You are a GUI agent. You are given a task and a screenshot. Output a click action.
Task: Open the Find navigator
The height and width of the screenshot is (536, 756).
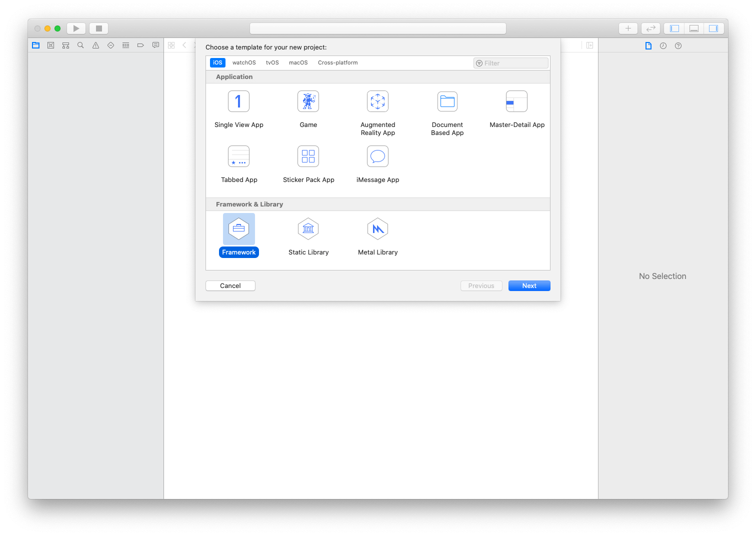pos(80,45)
